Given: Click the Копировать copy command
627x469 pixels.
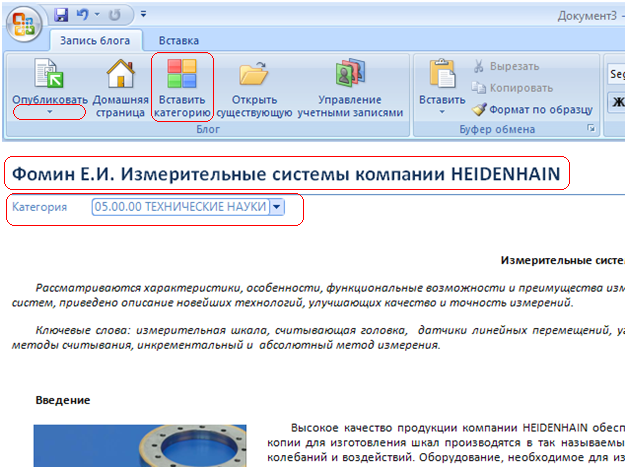Looking at the screenshot, I should tap(512, 88).
